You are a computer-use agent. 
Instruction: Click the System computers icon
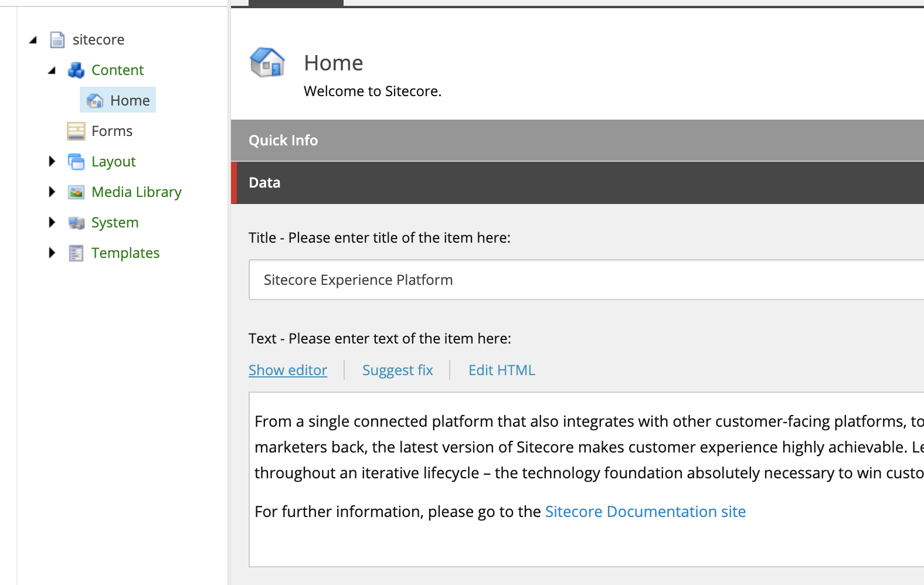pyautogui.click(x=76, y=223)
